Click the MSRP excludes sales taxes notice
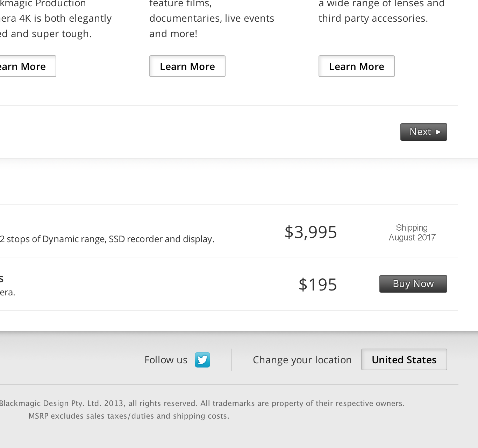The height and width of the screenshot is (448, 478). pos(129,416)
